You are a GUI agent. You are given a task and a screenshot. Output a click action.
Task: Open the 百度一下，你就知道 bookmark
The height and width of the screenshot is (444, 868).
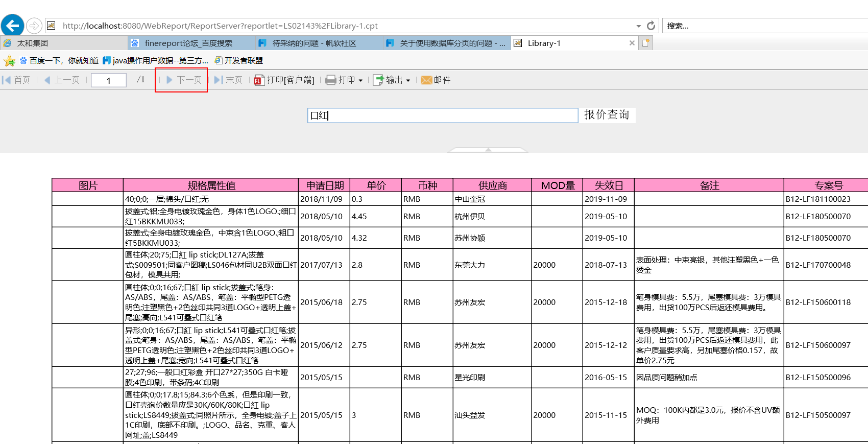[59, 60]
